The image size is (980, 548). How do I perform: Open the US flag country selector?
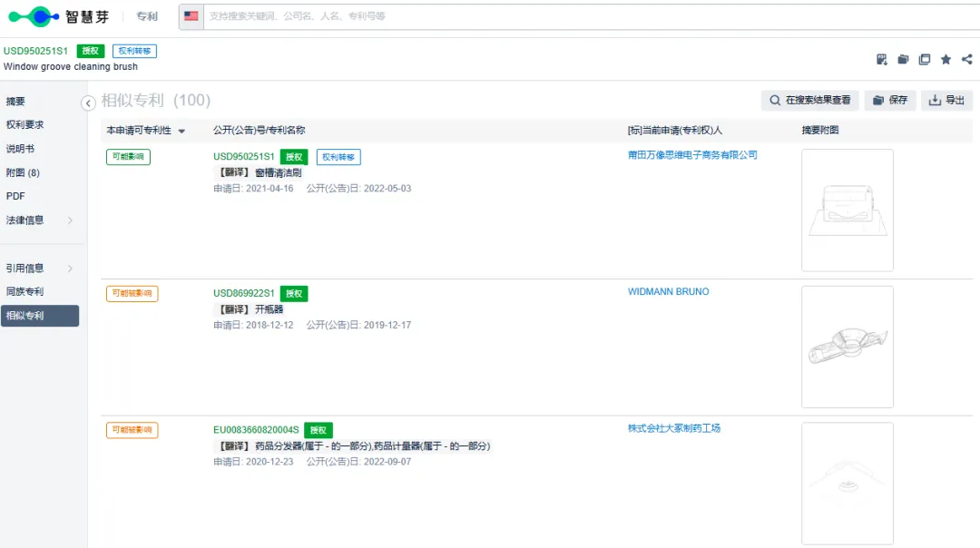click(191, 16)
